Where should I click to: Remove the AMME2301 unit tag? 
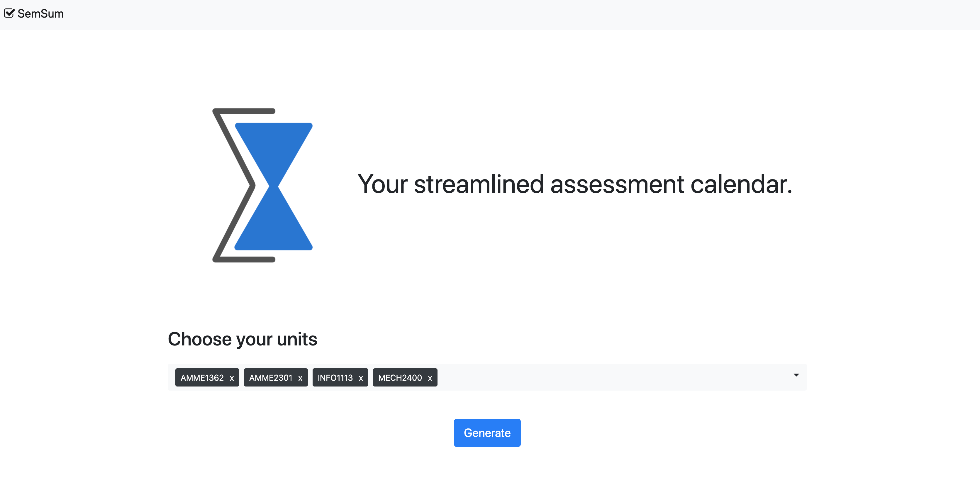pos(300,378)
